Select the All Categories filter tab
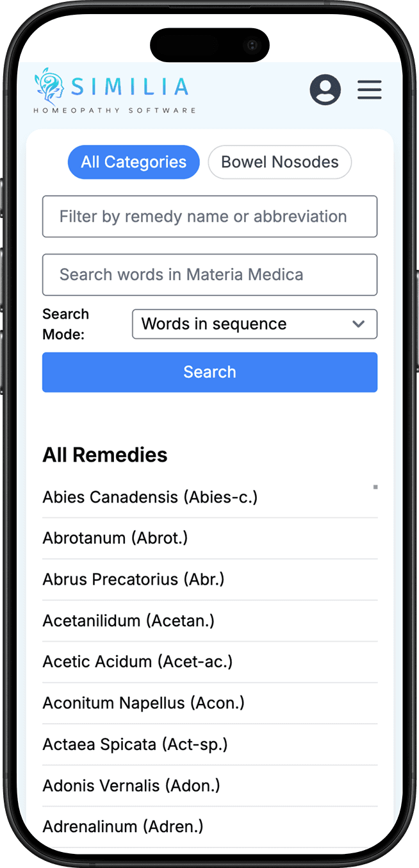The height and width of the screenshot is (868, 419). [133, 162]
